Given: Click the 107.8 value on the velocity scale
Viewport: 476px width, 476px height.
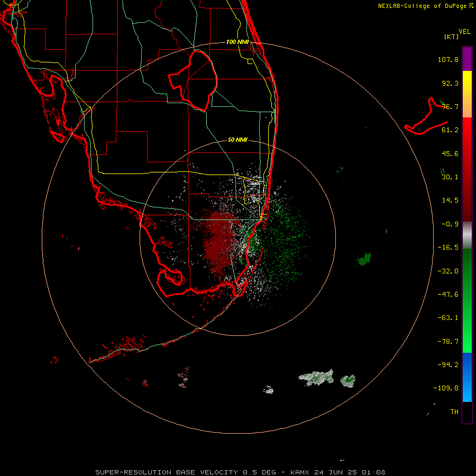Looking at the screenshot, I should [448, 59].
